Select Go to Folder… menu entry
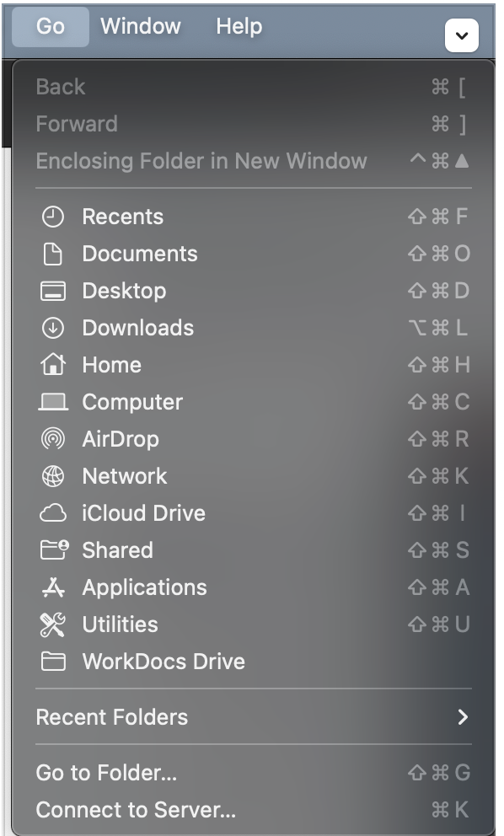The height and width of the screenshot is (836, 504). 254,773
